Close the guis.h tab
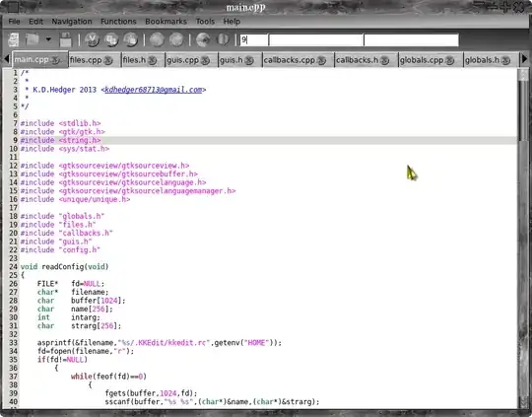The height and width of the screenshot is (417, 532). click(x=249, y=60)
